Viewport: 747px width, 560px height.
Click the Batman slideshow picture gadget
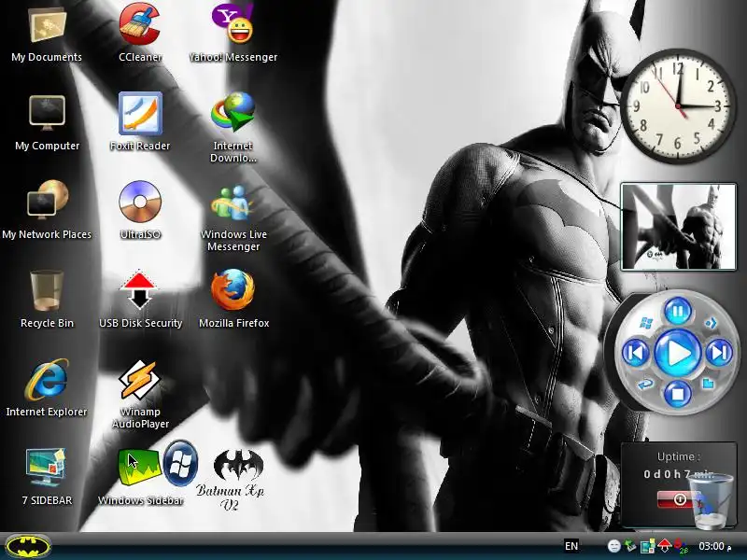point(679,227)
